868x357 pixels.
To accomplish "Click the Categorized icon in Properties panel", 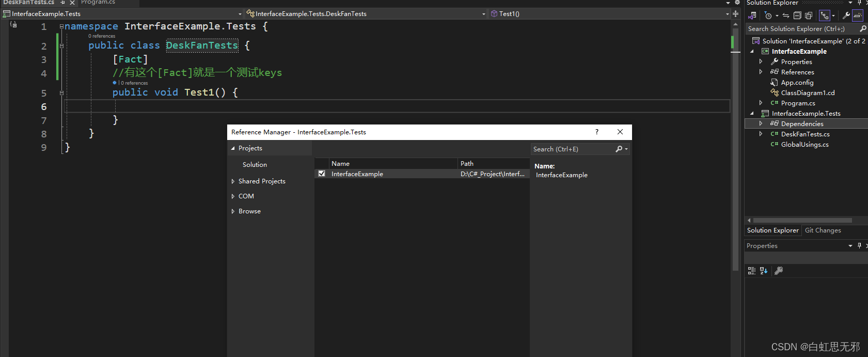I will point(752,271).
